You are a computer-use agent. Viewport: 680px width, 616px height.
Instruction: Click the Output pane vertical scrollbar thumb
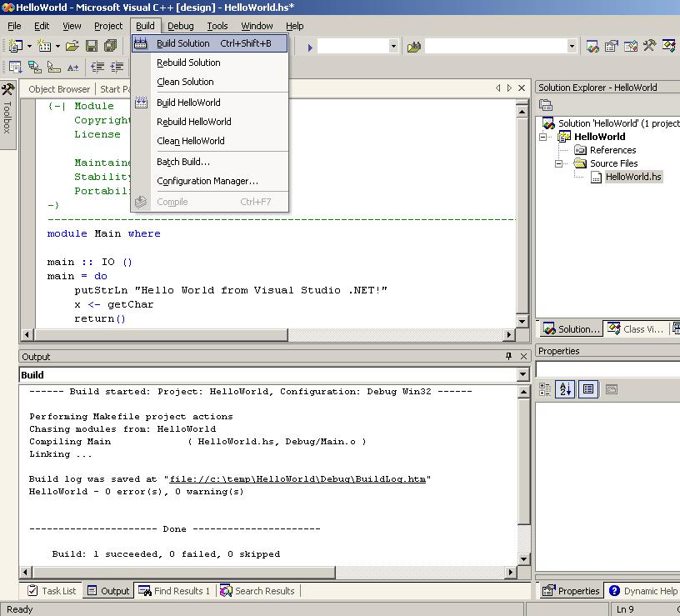pyautogui.click(x=523, y=462)
